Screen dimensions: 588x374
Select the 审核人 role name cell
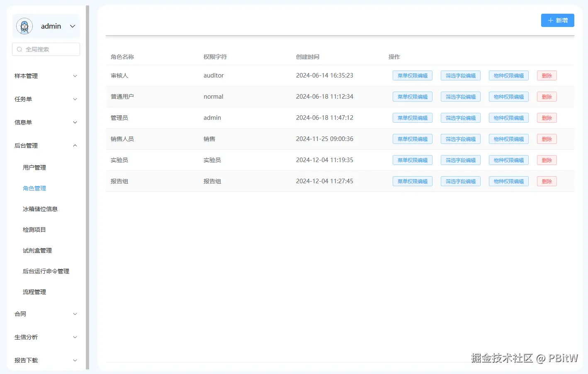pos(119,75)
